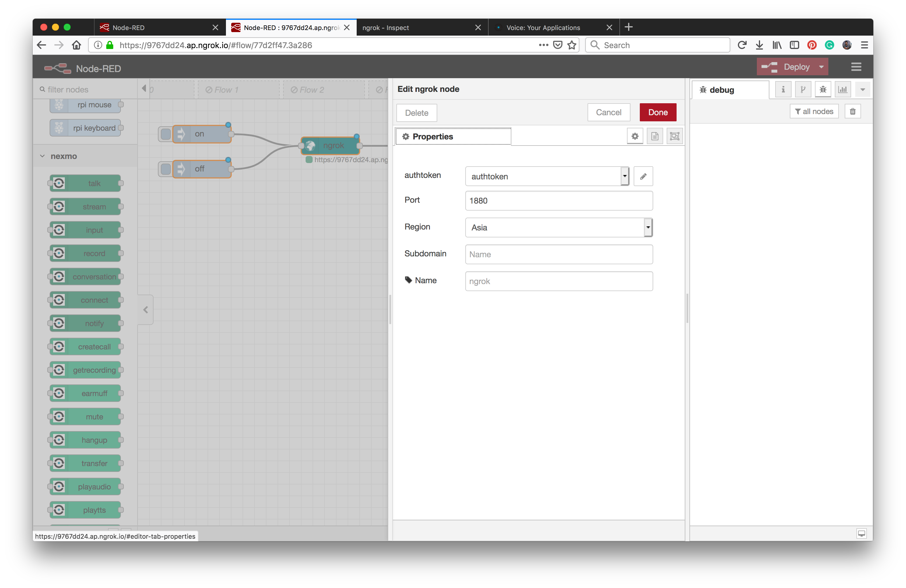Open the Deploy options dropdown arrow
This screenshot has height=588, width=906.
click(x=821, y=67)
